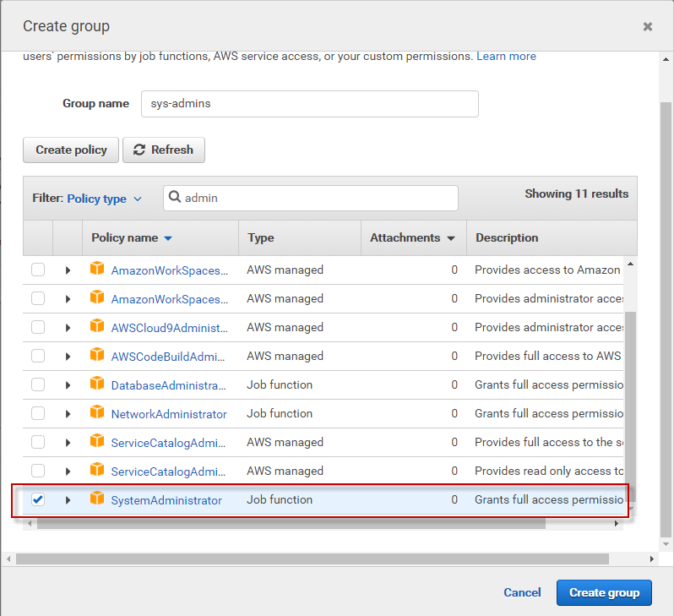Click the policy cube icon beside NetworkAdministrator
674x616 pixels.
[97, 414]
